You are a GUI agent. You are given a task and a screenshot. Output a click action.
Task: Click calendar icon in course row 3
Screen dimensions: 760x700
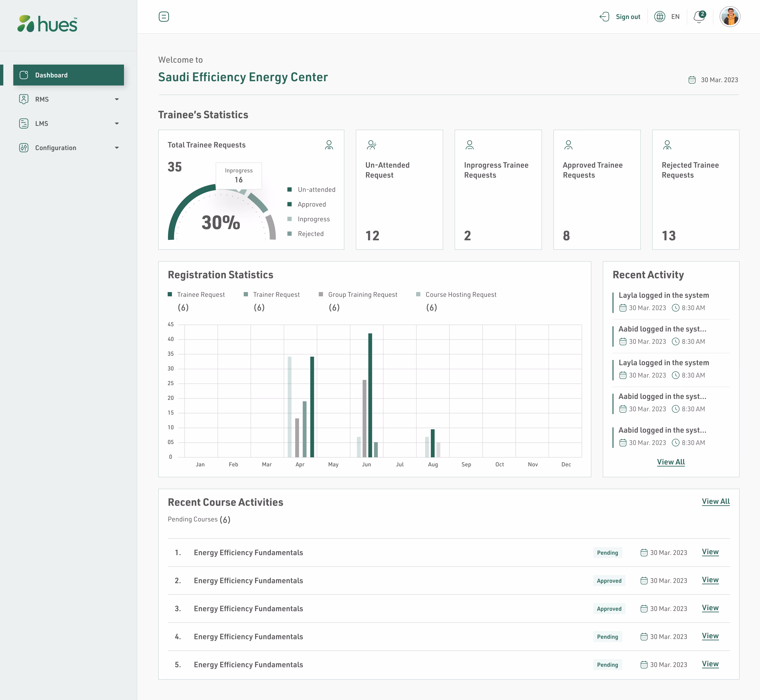644,609
